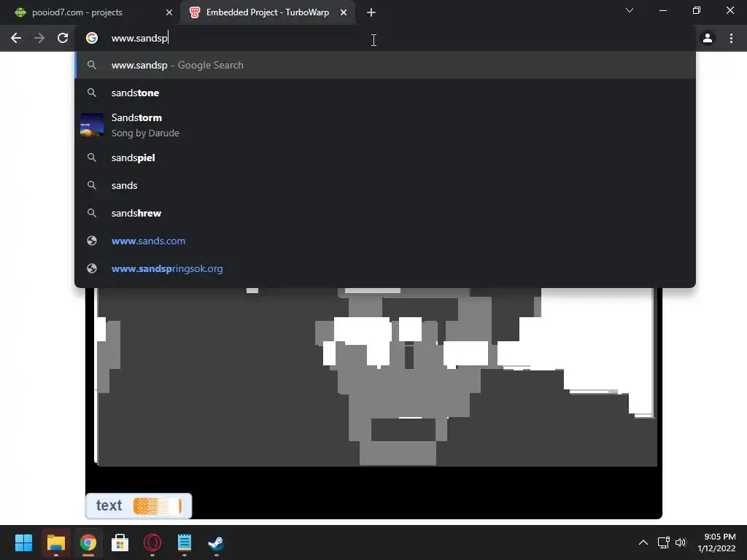Screen dimensions: 747x560
Task: Open www.sands.com suggested link
Action: 385,241
